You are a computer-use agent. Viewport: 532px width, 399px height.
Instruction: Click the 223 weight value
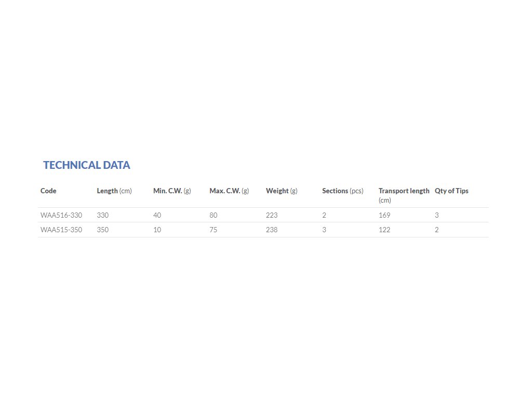pyautogui.click(x=272, y=215)
